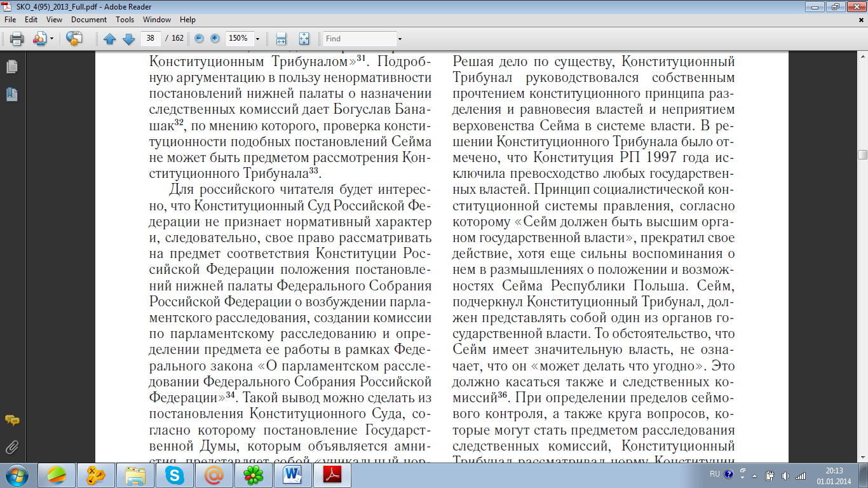Screen dimensions: 868x488
Task: Click the globe share-document toolbar icon
Action: (x=74, y=39)
